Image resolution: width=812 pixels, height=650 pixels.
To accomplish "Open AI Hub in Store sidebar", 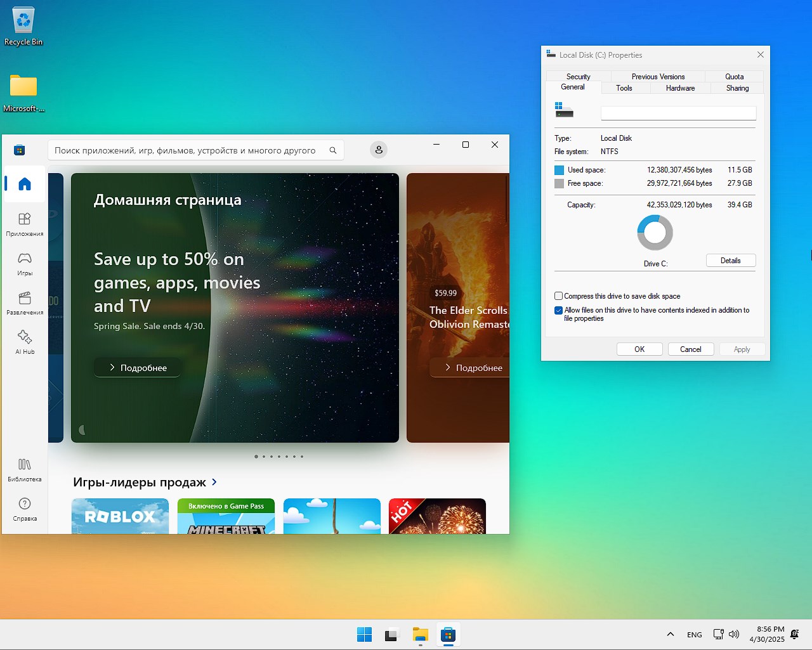I will pyautogui.click(x=25, y=342).
